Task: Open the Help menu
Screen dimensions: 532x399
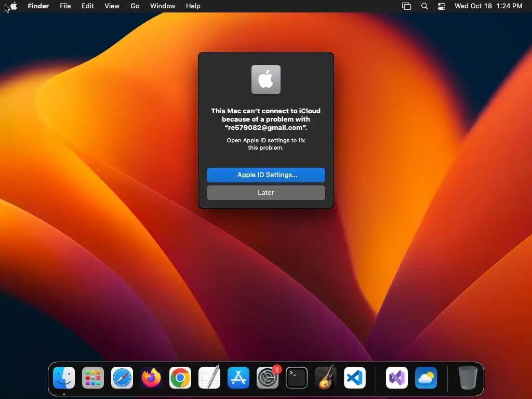Action: point(193,6)
